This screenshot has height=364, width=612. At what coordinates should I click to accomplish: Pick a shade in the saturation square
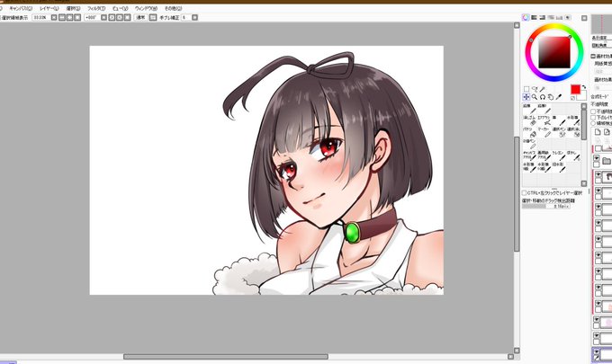tap(554, 53)
